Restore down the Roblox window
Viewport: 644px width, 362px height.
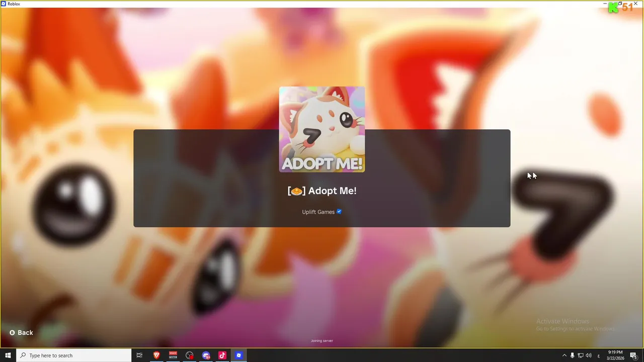(x=620, y=4)
